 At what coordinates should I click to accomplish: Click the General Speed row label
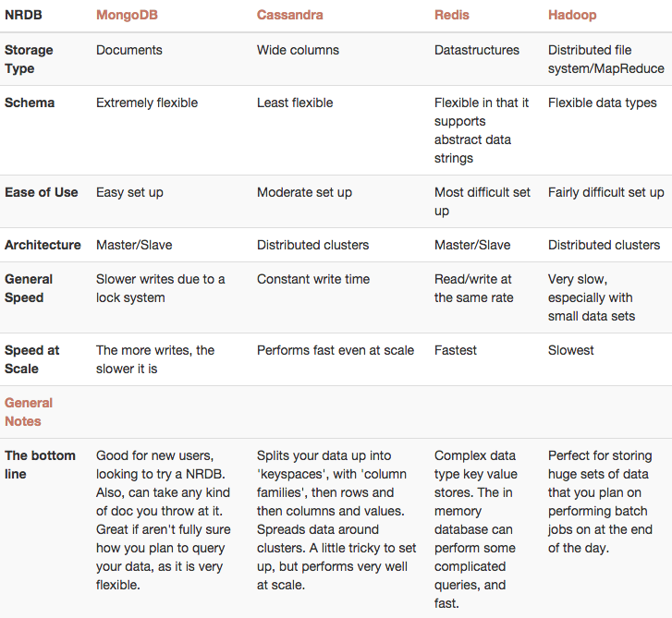tap(29, 288)
